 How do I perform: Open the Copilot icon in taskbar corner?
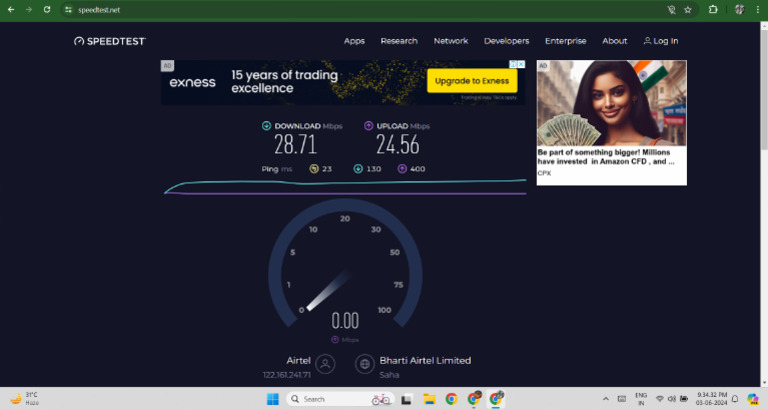[x=752, y=399]
